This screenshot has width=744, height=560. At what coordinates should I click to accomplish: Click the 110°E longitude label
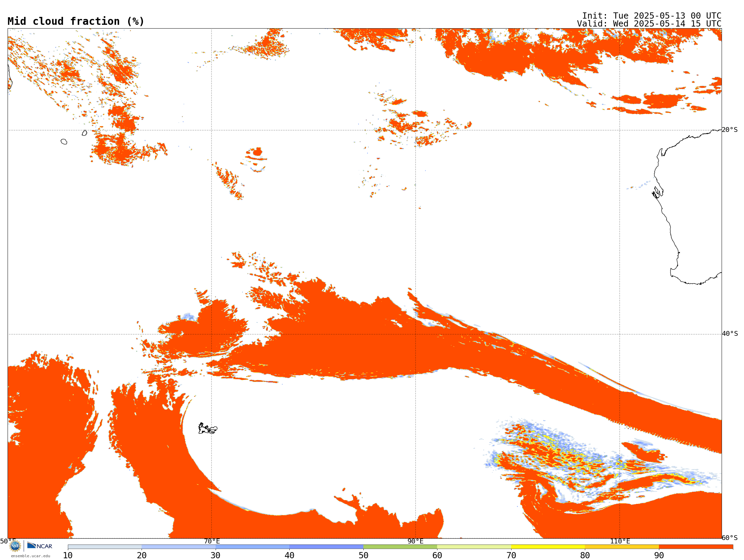click(x=620, y=541)
